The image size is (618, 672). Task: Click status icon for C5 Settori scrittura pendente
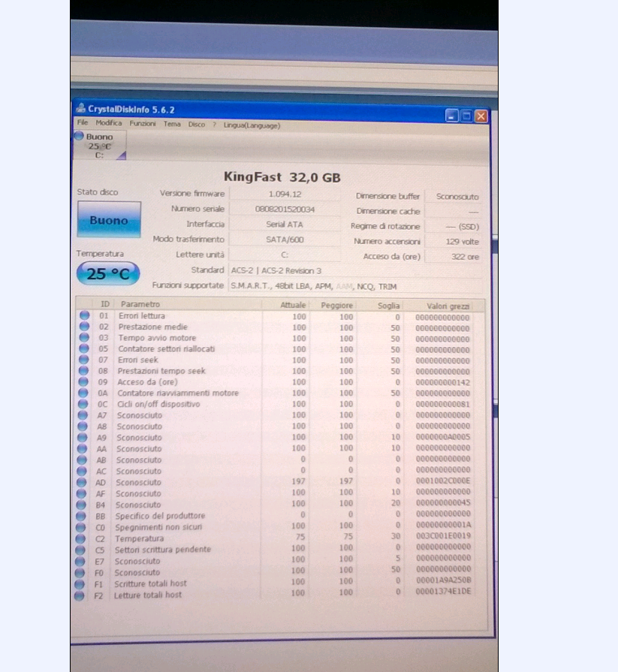pos(80,550)
